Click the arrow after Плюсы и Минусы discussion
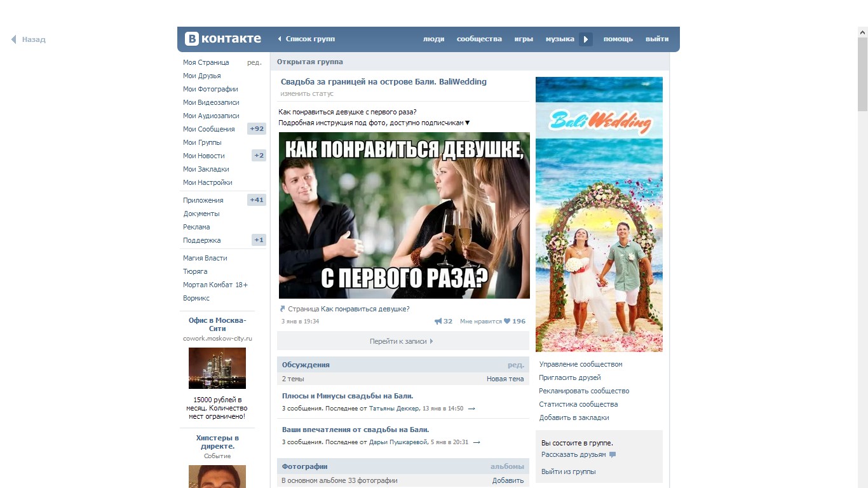868x488 pixels. pyautogui.click(x=471, y=409)
